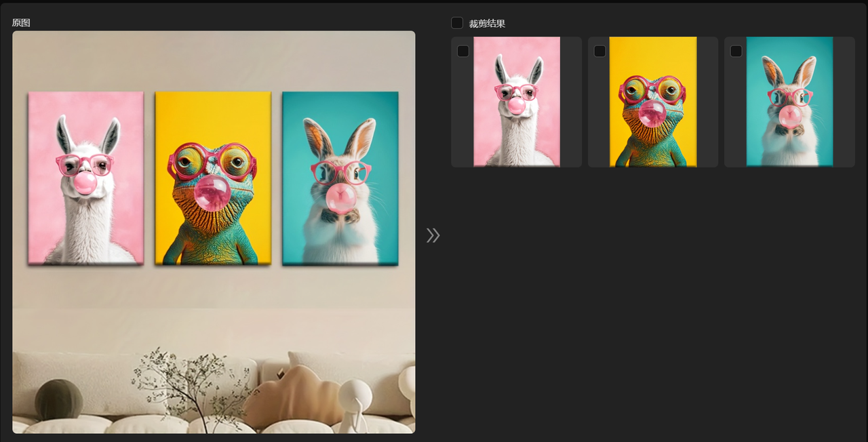Click the rabbit's pink glasses in original image
The width and height of the screenshot is (868, 442).
(341, 172)
